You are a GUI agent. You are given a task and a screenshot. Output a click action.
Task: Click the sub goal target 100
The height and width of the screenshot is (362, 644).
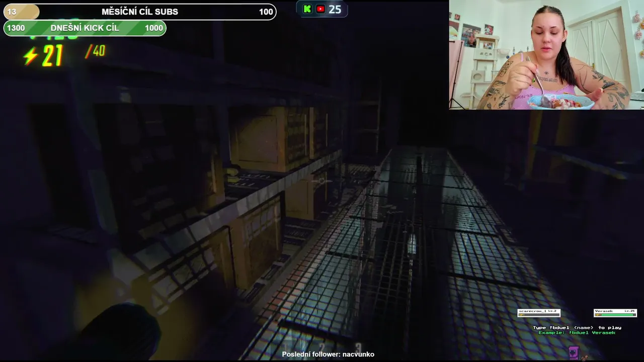266,12
